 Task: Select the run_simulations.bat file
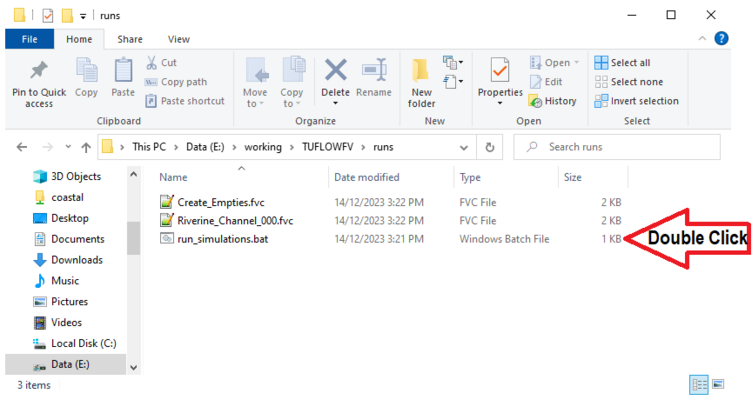222,239
